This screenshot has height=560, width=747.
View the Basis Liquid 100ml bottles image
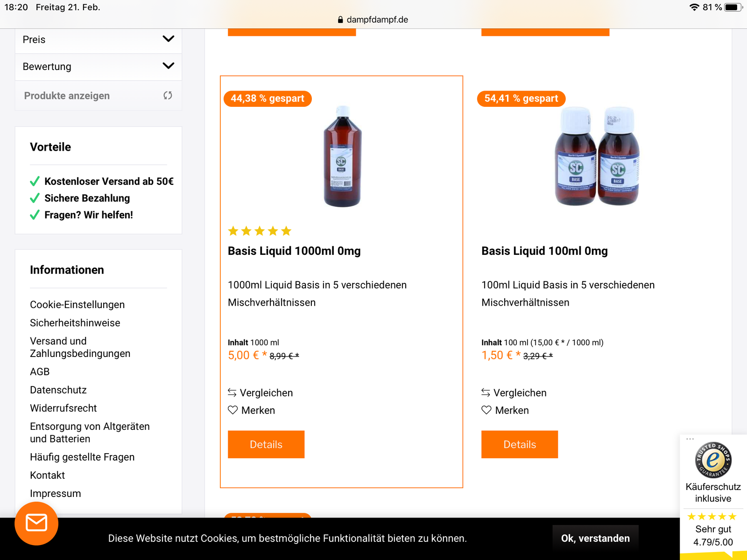pyautogui.click(x=597, y=156)
